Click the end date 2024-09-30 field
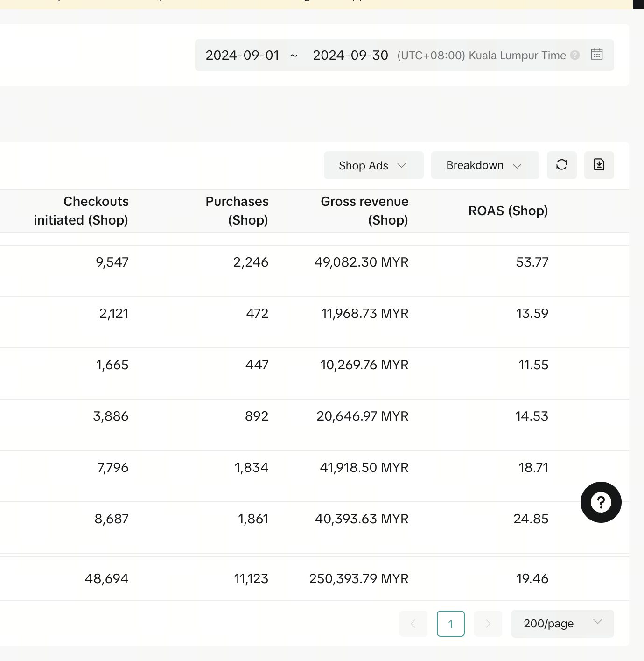Viewport: 644px width, 661px height. 350,56
